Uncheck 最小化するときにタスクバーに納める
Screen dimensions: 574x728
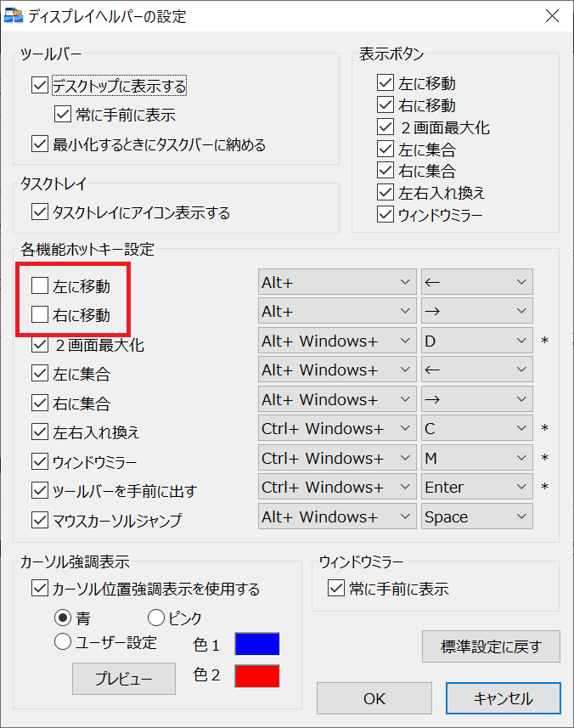pos(39,144)
